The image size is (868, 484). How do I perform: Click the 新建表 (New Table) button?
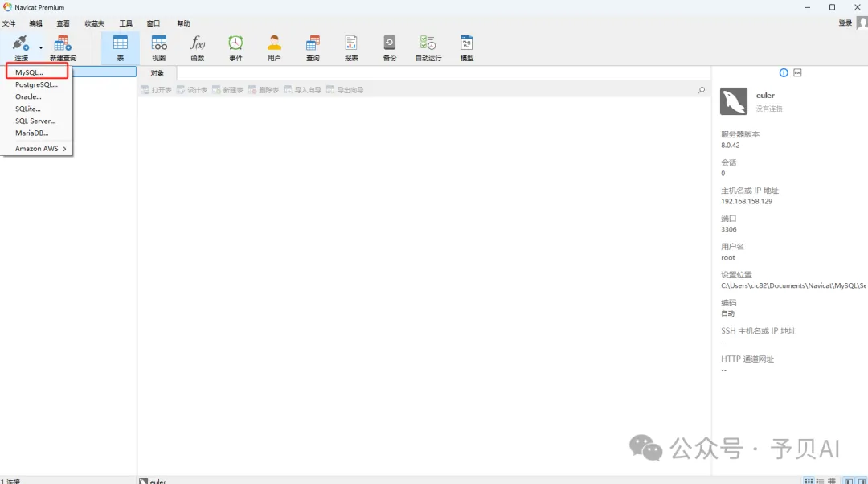227,90
